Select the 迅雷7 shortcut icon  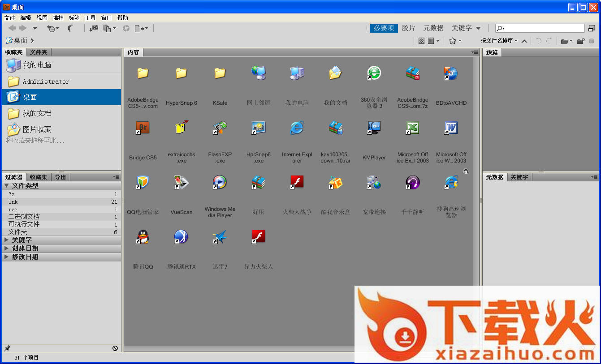pyautogui.click(x=220, y=237)
